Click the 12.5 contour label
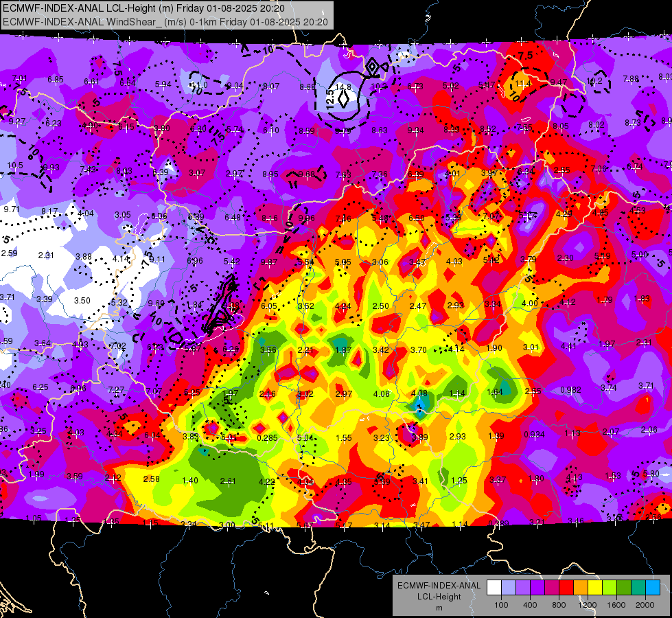672x618 pixels. pos(330,99)
